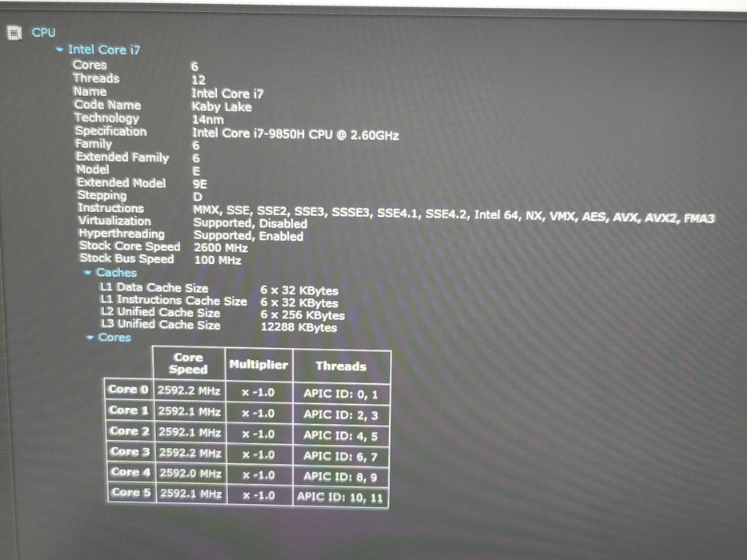Click the Cores row label

[90, 65]
